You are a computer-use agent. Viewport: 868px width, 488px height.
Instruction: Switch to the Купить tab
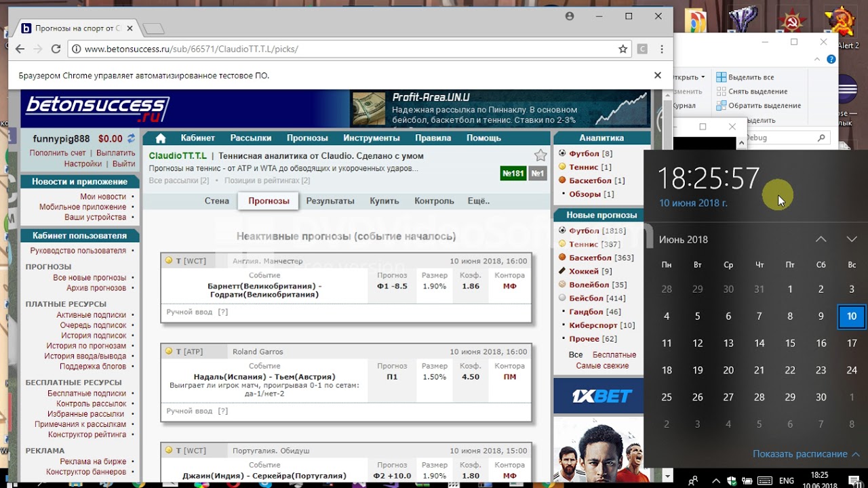[384, 201]
